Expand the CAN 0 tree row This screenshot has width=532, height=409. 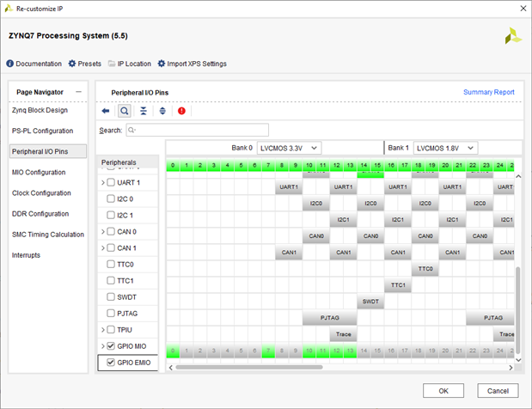(x=103, y=232)
